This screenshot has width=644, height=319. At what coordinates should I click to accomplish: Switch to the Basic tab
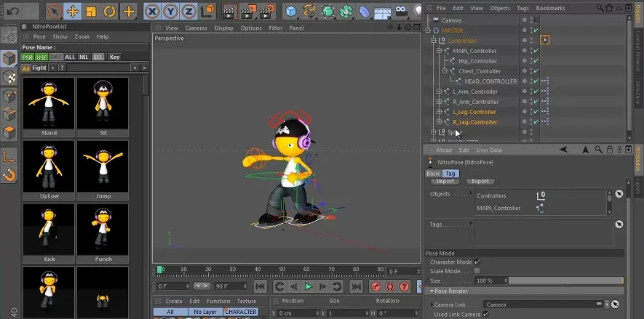click(x=433, y=174)
